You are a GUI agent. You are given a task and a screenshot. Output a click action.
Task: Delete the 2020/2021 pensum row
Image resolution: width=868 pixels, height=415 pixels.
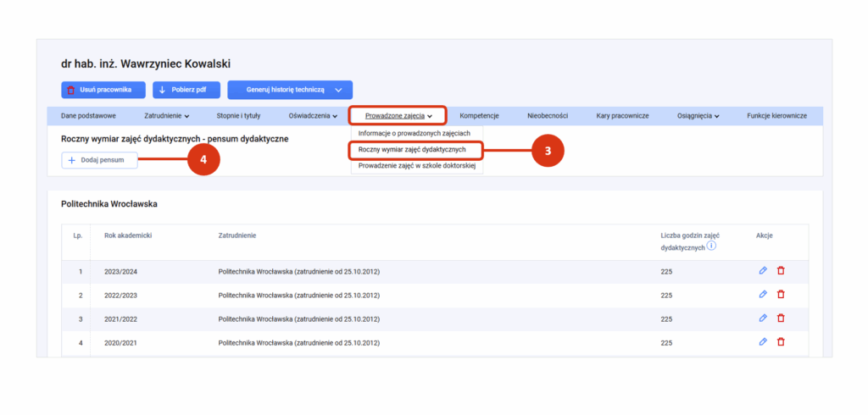coord(781,341)
